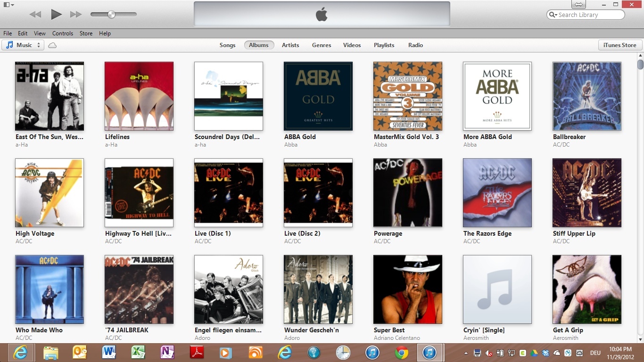Open the power battery tray icon
Viewport: 644px width, 362px height.
pos(500,353)
